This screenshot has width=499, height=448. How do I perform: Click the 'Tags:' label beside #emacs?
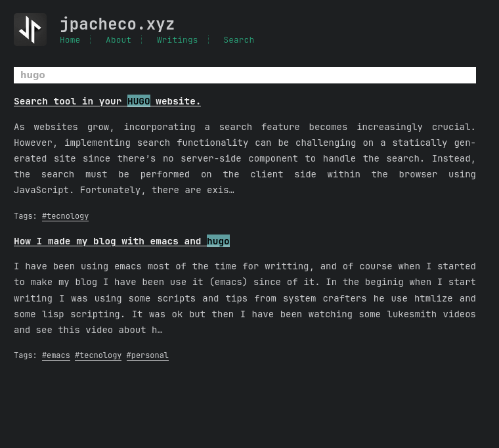[26, 355]
